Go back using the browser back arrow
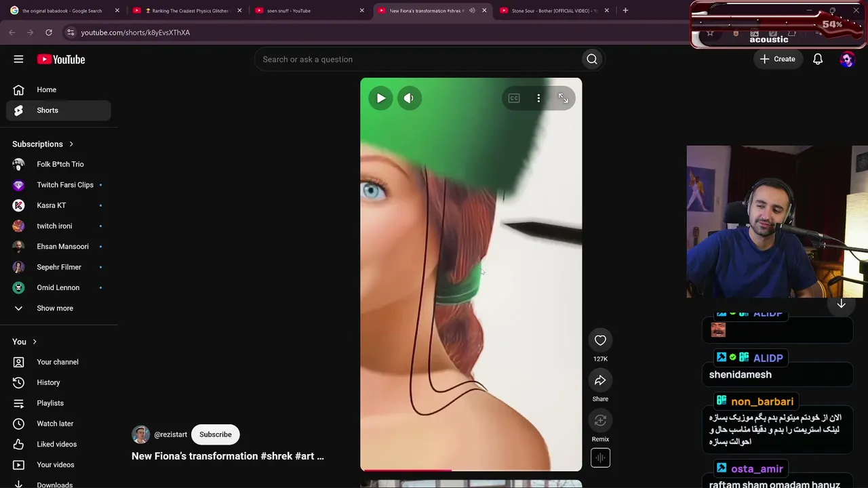Screen dimensions: 868x488 click(x=12, y=33)
